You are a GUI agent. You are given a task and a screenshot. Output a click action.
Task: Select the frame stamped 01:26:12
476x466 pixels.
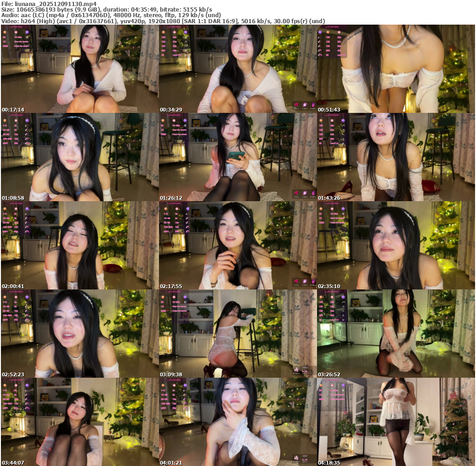238,157
